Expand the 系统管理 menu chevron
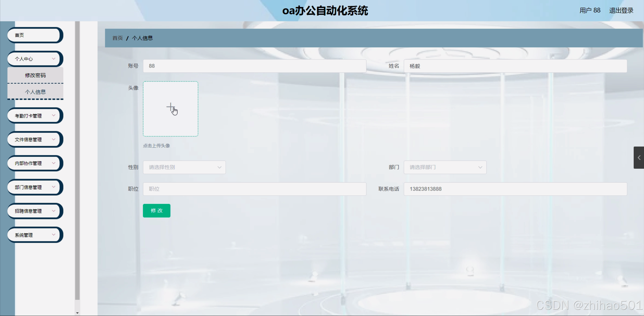The height and width of the screenshot is (316, 644). pyautogui.click(x=54, y=235)
